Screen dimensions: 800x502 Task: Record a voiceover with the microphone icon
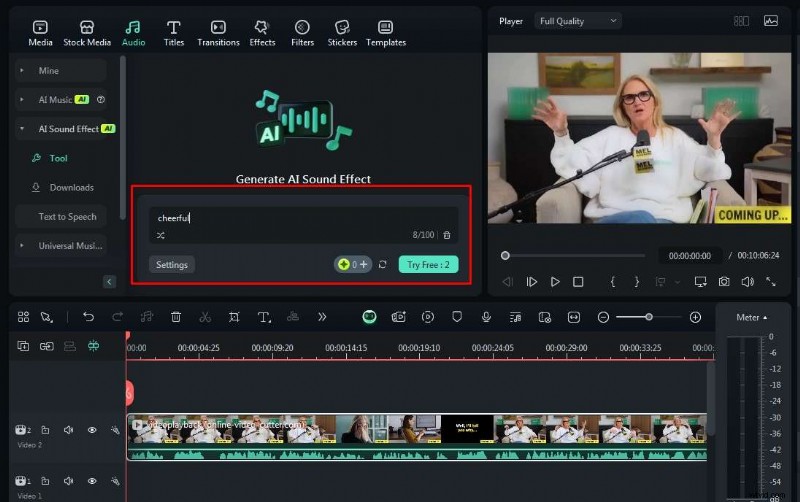coord(486,317)
